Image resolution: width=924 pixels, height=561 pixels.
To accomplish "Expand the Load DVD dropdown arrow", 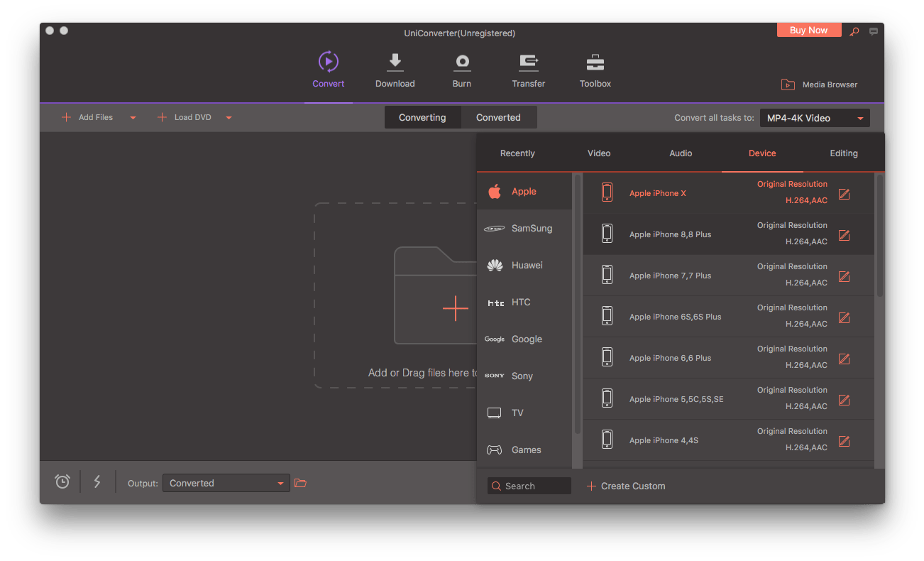I will (x=229, y=118).
